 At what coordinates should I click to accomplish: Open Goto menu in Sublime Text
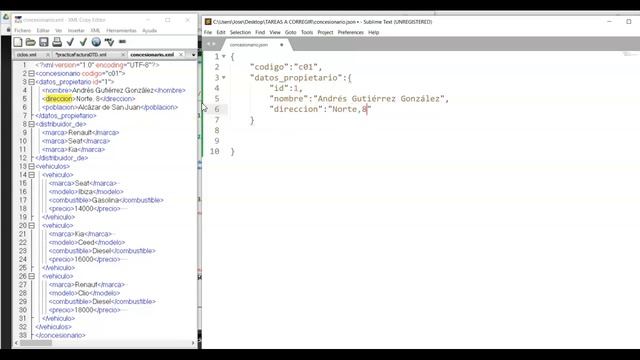pos(290,32)
